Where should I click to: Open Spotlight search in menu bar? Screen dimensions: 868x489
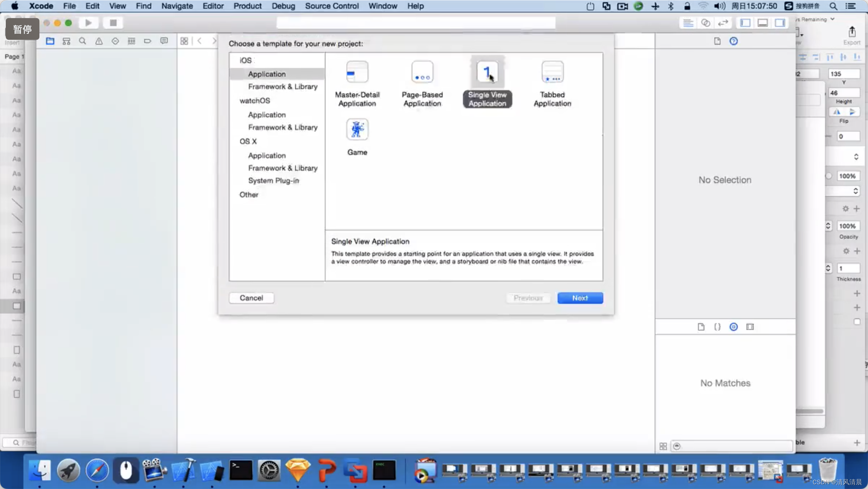[x=833, y=6]
